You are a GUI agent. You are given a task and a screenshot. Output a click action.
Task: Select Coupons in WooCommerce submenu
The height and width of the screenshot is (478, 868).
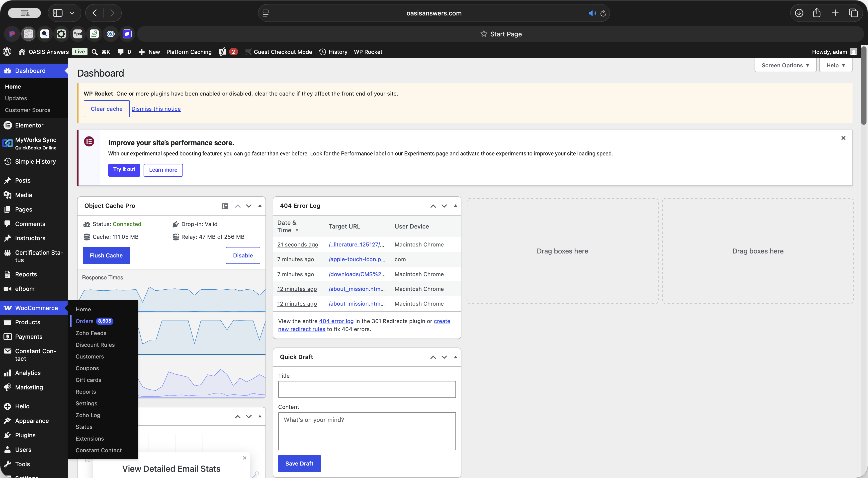[x=87, y=368]
